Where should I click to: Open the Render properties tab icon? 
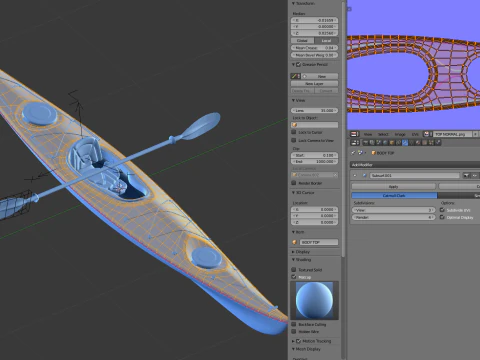366,143
